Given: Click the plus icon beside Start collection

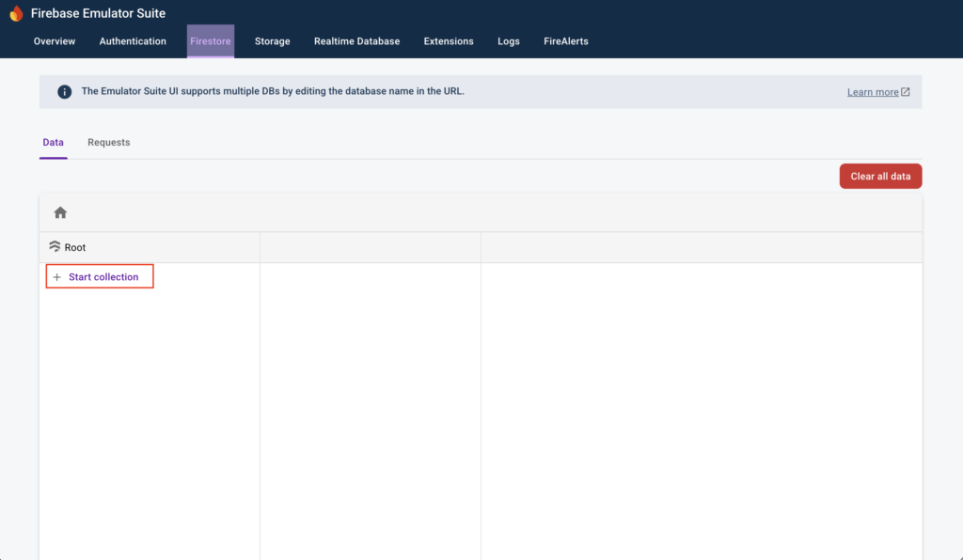Looking at the screenshot, I should 56,277.
